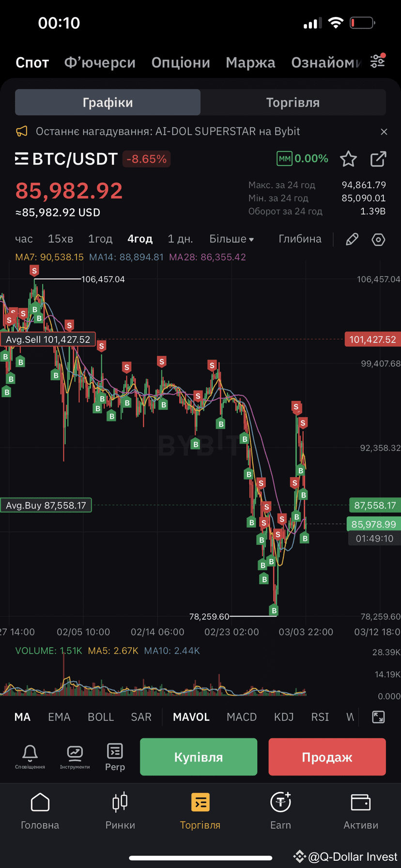Tap the last price 85,982.92
The width and height of the screenshot is (401, 868).
[69, 190]
